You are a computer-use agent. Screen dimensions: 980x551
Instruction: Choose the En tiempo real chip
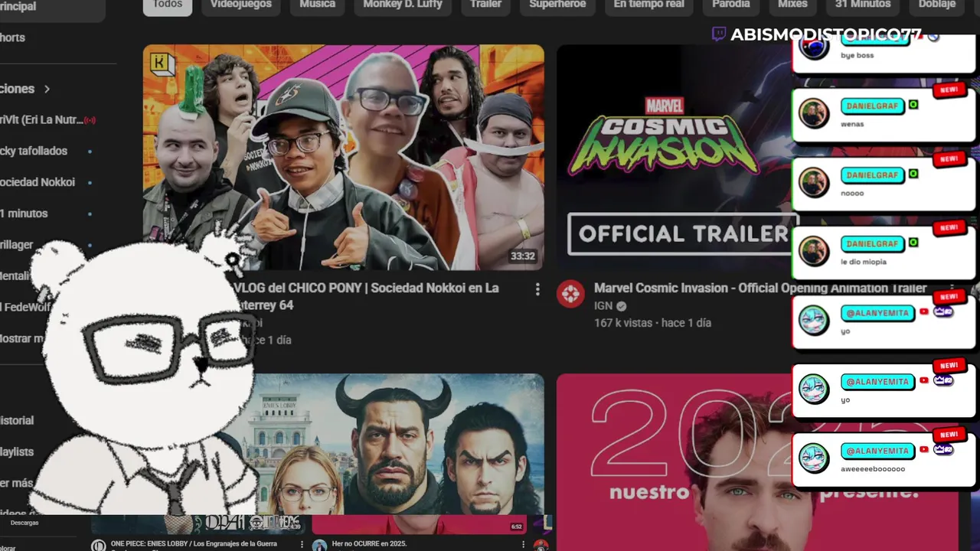pyautogui.click(x=648, y=5)
